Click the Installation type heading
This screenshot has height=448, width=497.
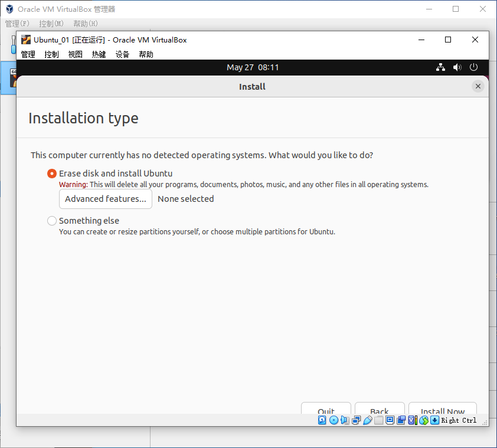click(83, 118)
